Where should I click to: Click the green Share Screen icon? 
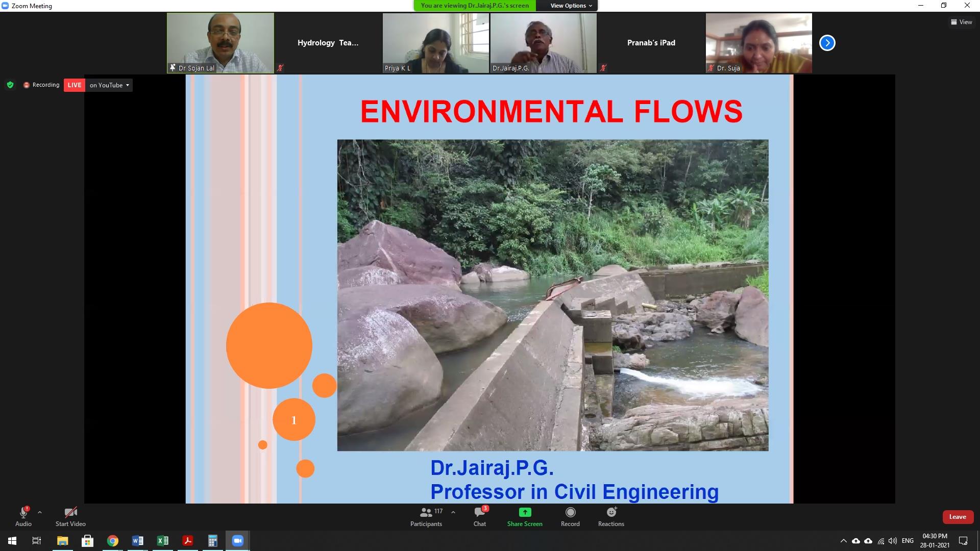525,512
